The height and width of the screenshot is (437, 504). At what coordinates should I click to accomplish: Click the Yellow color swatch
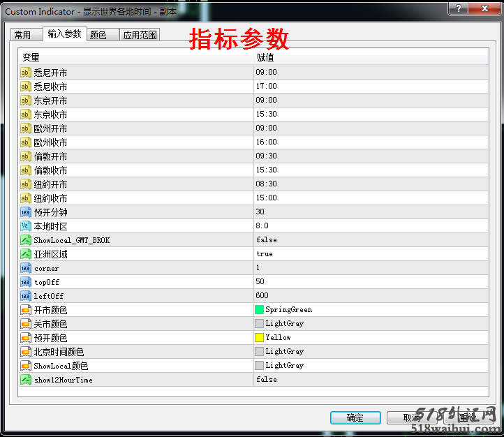tap(259, 337)
